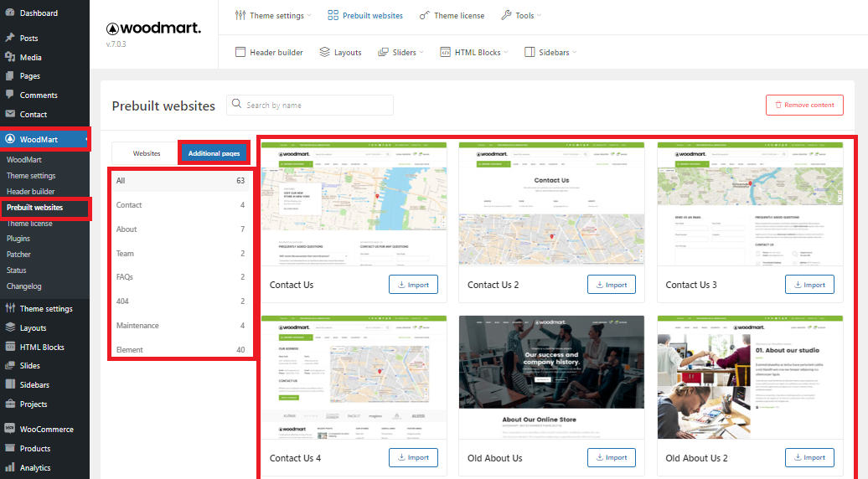This screenshot has height=479, width=868.
Task: Filter by the Contact category
Action: click(x=180, y=204)
